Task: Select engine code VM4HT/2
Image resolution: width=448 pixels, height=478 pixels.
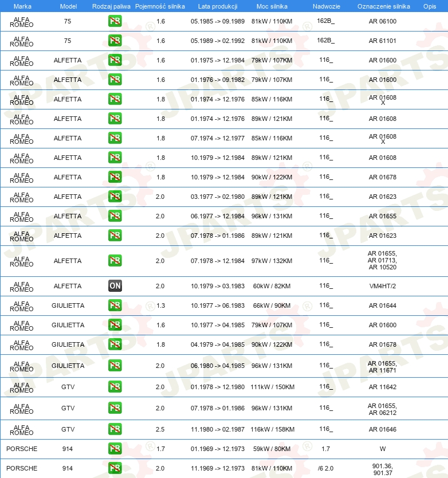Action: [x=383, y=286]
